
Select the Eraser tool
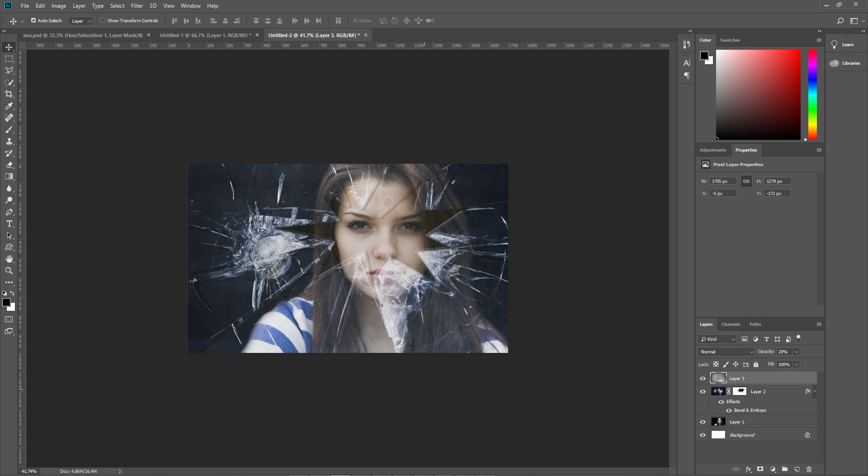(x=9, y=165)
